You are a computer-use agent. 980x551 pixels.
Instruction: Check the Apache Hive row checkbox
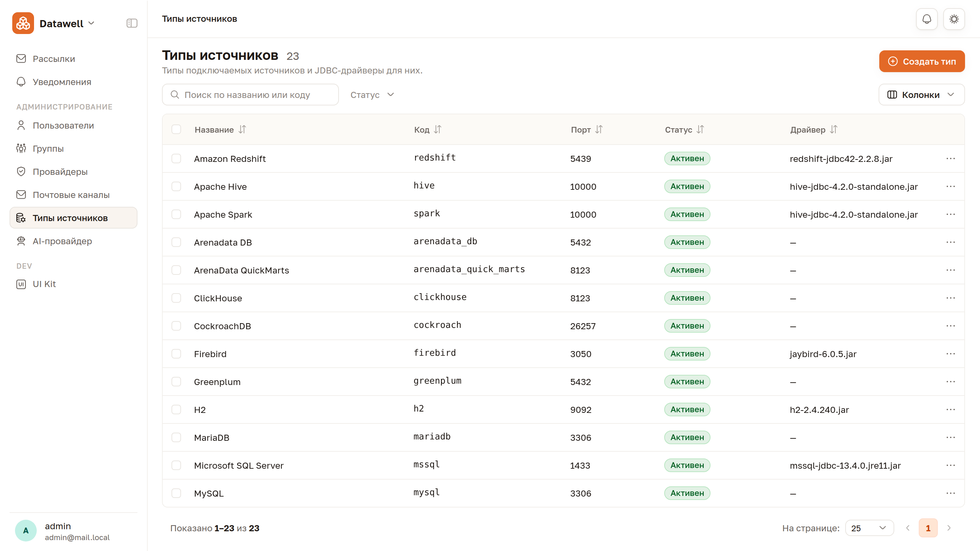[x=176, y=186]
